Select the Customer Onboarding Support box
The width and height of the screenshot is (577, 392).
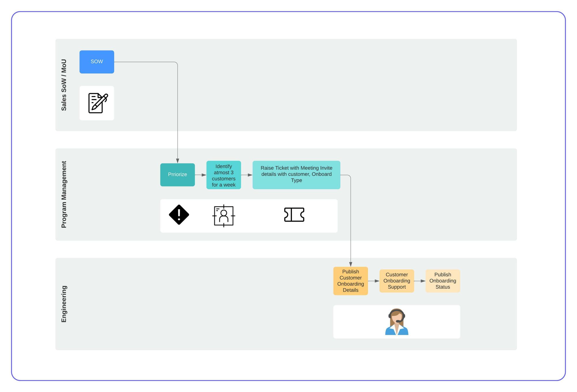(x=397, y=281)
